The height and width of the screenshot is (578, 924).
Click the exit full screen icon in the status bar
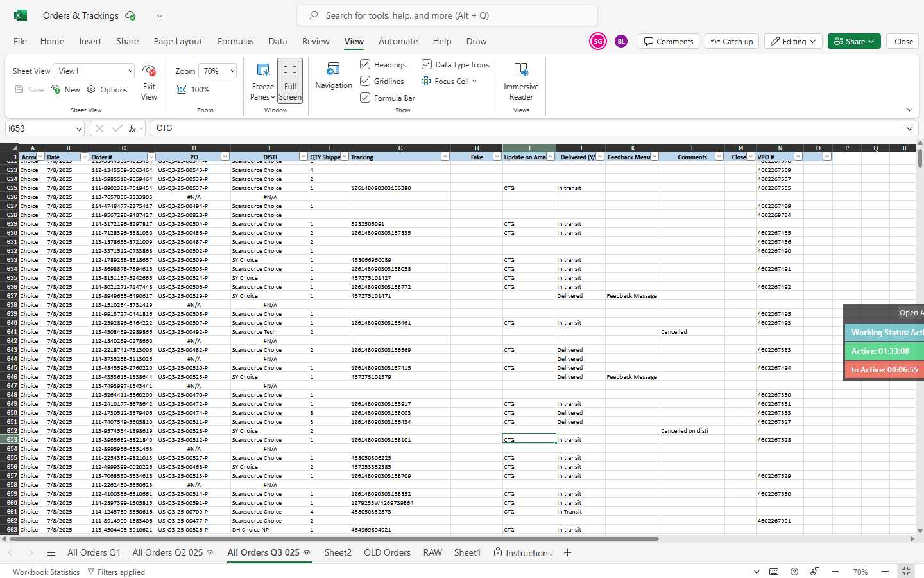[906, 572]
